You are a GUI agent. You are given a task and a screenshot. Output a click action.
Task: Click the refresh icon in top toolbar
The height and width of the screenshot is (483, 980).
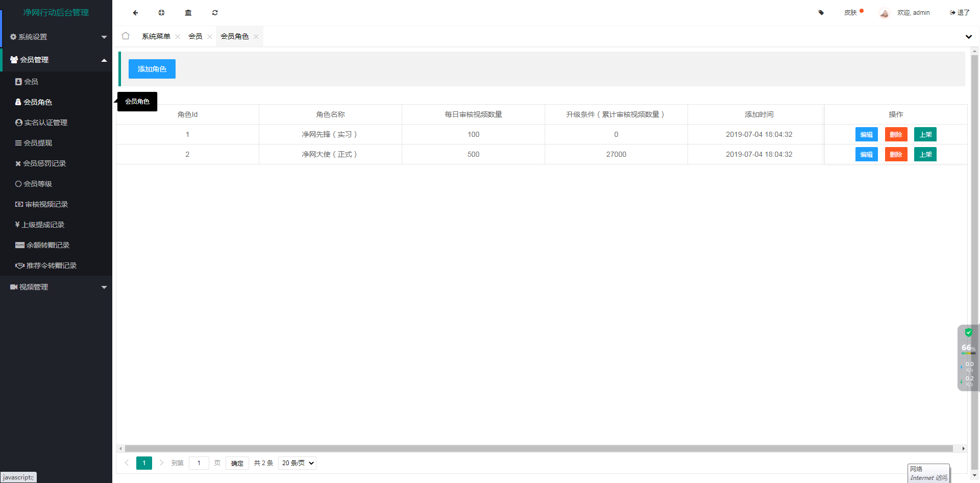(x=215, y=13)
